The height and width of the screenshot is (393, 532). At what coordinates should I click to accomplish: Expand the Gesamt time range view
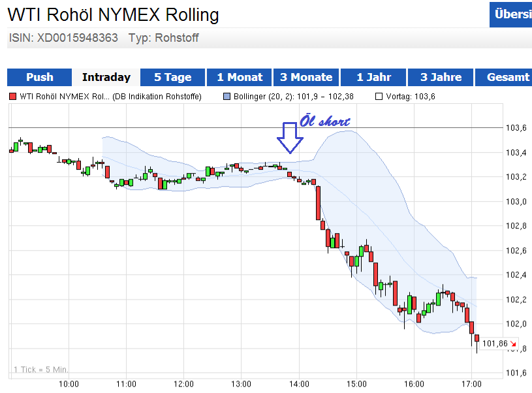(x=507, y=77)
